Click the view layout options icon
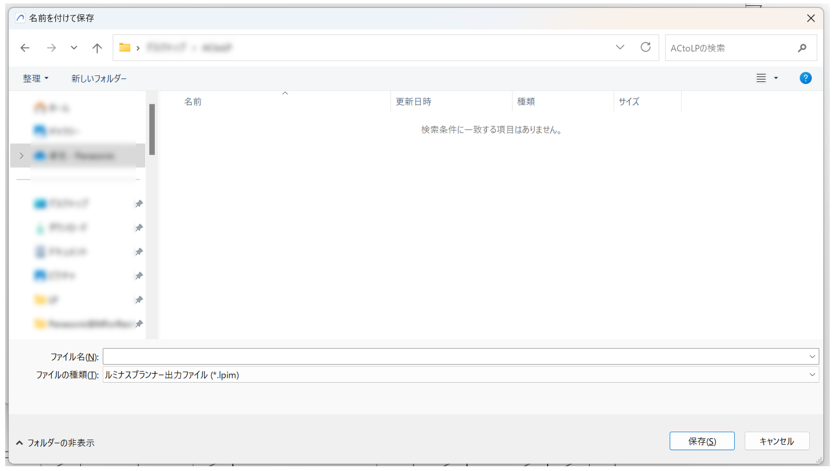The height and width of the screenshot is (471, 833). [762, 78]
